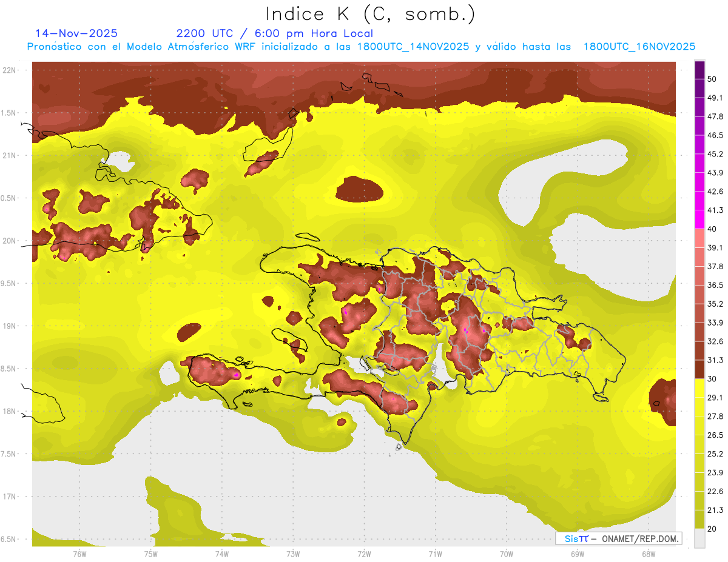This screenshot has width=728, height=562.
Task: Click the "43.9" colorbar value
Action: 715,173
